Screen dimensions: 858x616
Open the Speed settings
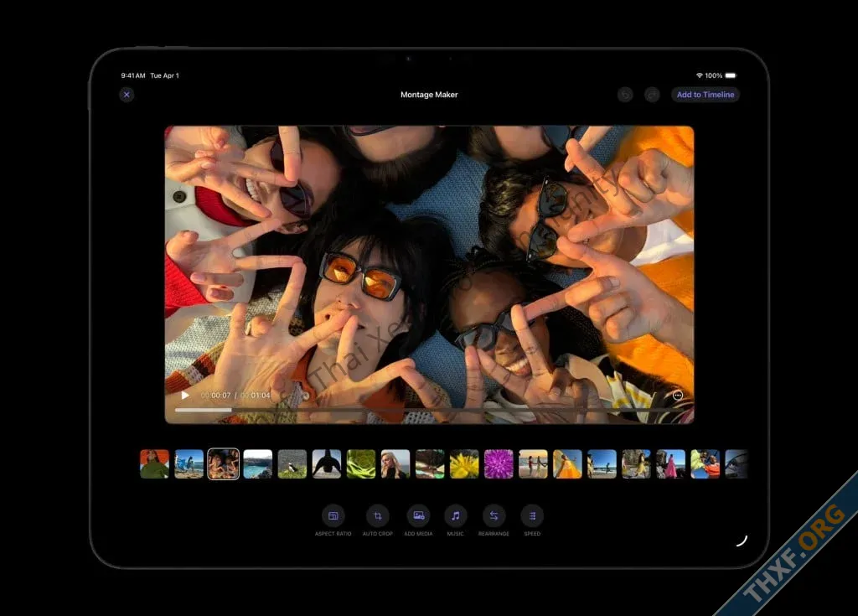coord(532,515)
